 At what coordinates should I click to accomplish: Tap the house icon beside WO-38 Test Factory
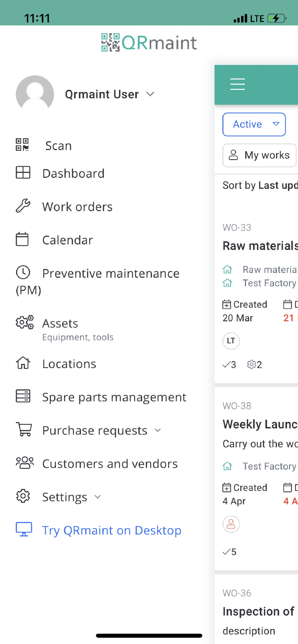pyautogui.click(x=227, y=466)
